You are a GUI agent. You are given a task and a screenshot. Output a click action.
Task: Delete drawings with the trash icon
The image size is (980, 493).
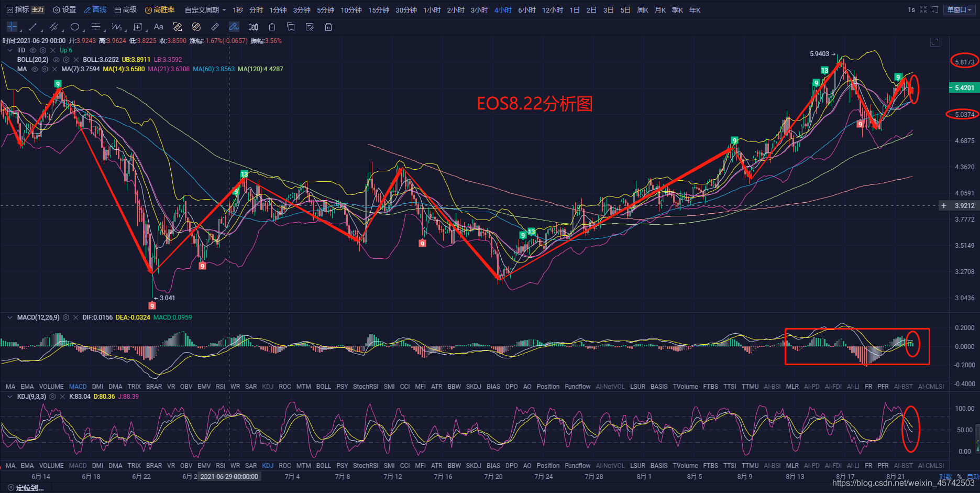tap(328, 27)
